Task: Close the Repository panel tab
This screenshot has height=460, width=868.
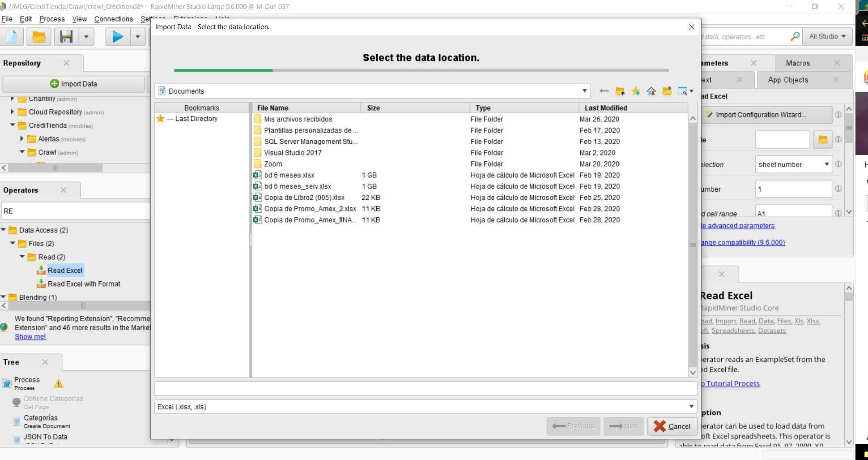Action: 66,63
